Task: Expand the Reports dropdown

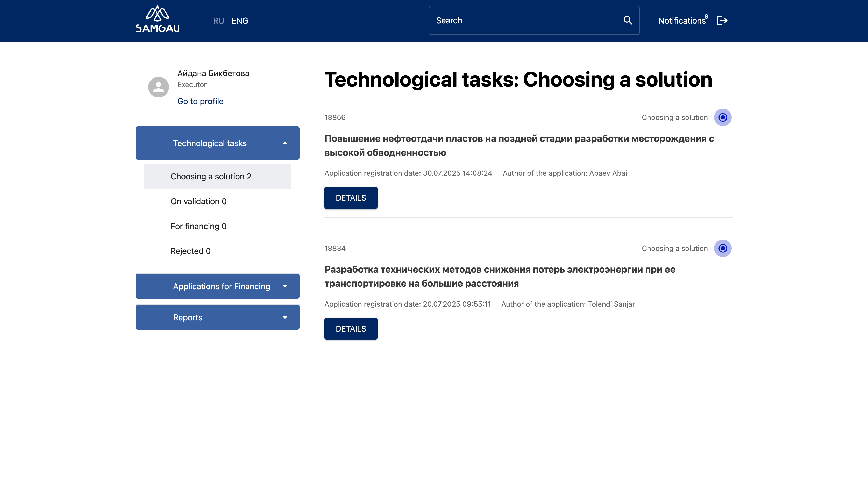Action: pos(217,317)
